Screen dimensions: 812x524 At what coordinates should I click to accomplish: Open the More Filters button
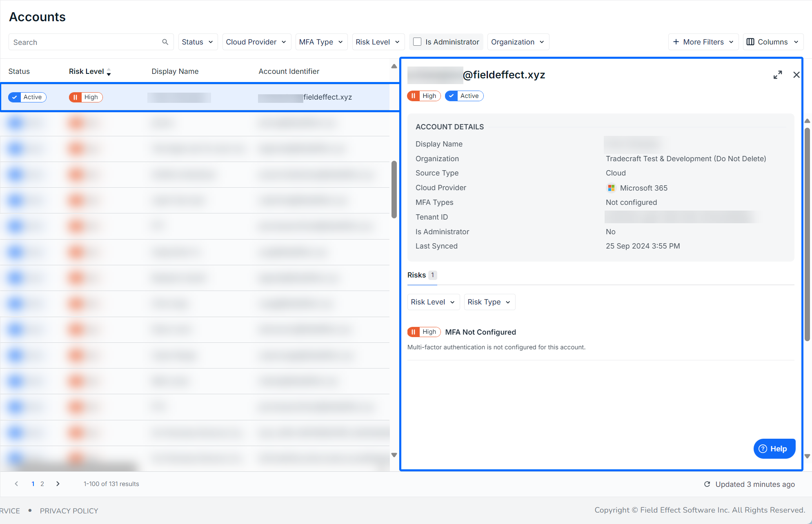[703, 42]
